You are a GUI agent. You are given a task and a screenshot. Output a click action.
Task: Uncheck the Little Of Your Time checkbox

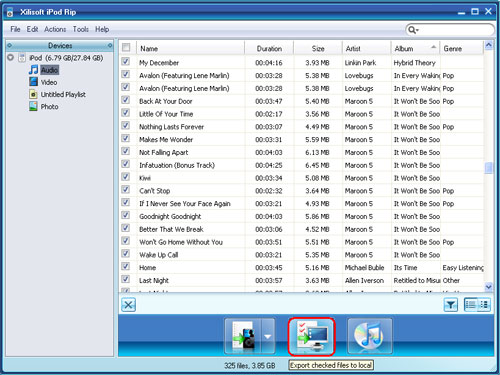pos(125,113)
